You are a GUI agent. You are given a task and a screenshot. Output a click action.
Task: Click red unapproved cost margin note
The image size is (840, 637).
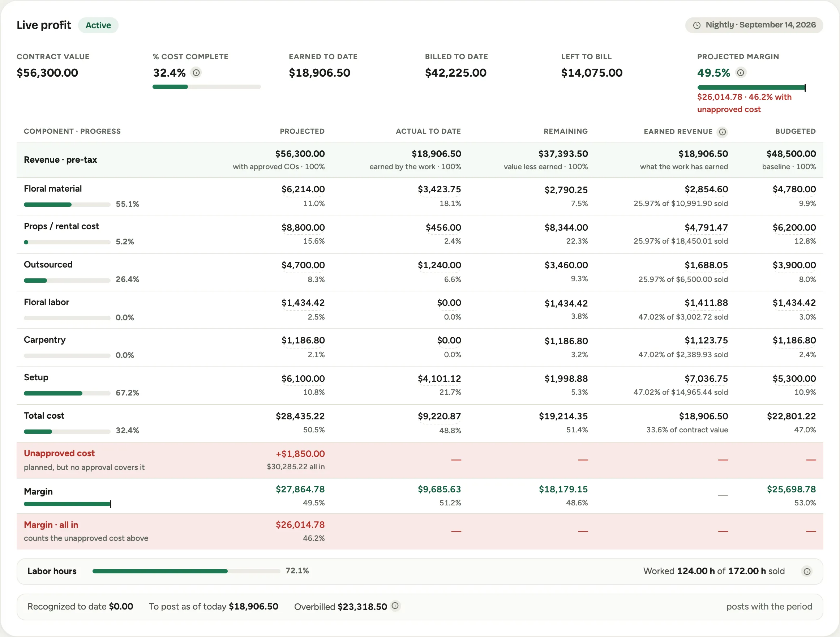coord(744,103)
